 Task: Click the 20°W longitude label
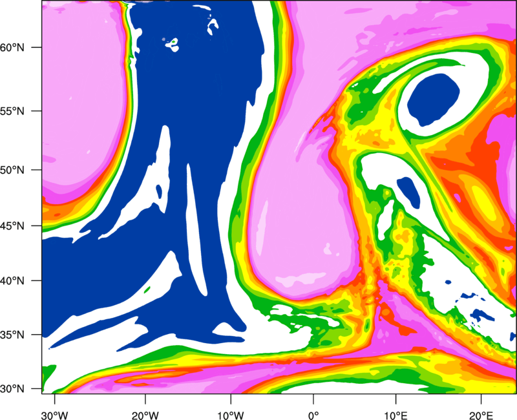pyautogui.click(x=145, y=415)
